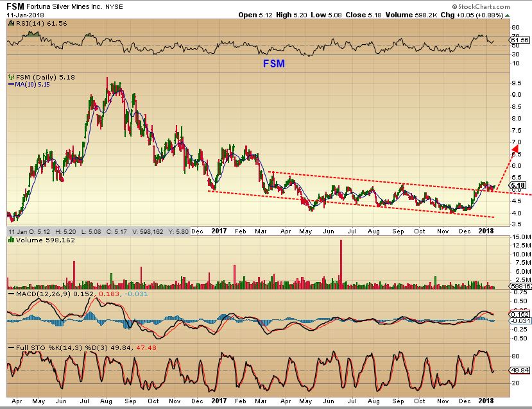This screenshot has height=409, width=532.
Task: Click the 2018 label under the price panel
Action: pyautogui.click(x=486, y=231)
